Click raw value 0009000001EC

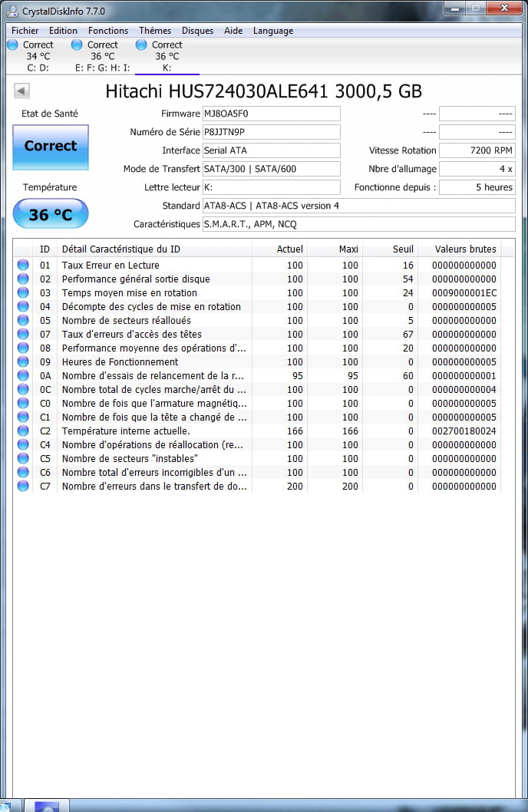[464, 293]
